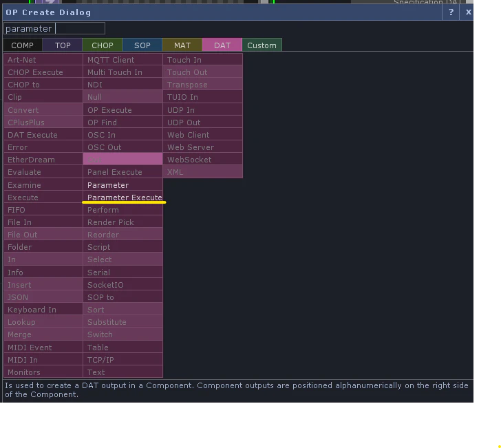Viewport: 501px width, 448px height.
Task: Open the Custom tab
Action: pos(262,45)
